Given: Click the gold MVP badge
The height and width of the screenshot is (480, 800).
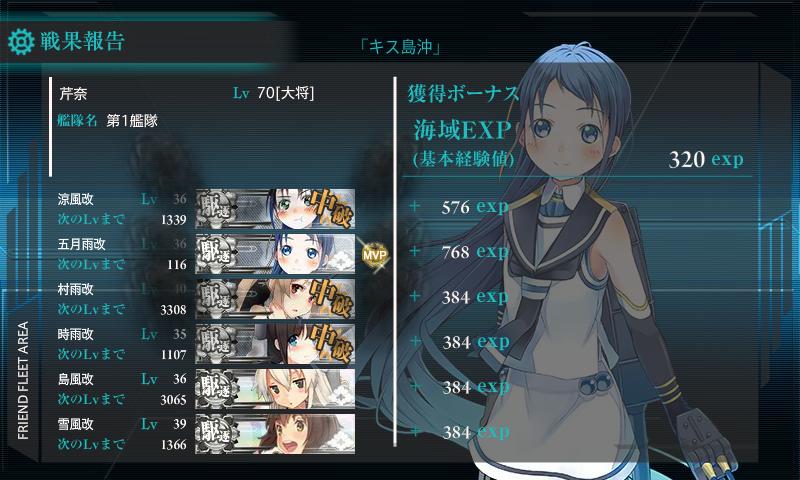Looking at the screenshot, I should tap(375, 254).
